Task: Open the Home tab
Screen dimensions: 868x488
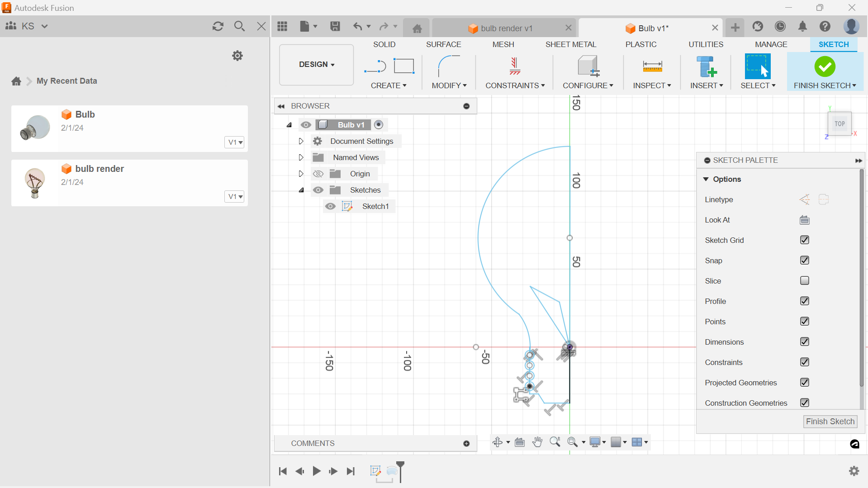Action: pos(417,28)
